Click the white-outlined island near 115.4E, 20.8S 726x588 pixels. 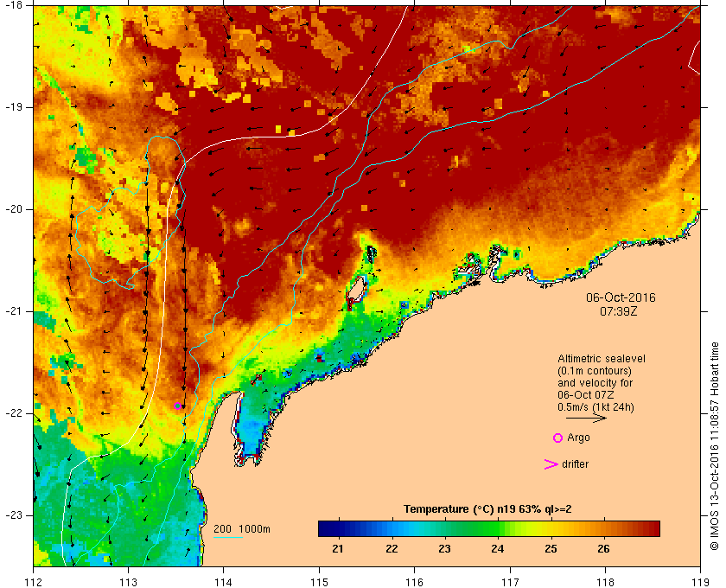point(355,288)
